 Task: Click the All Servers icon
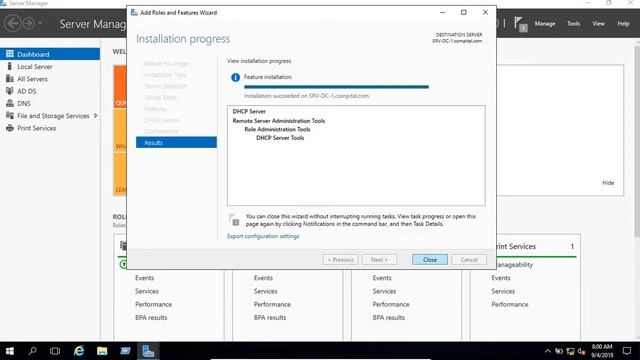click(x=10, y=78)
